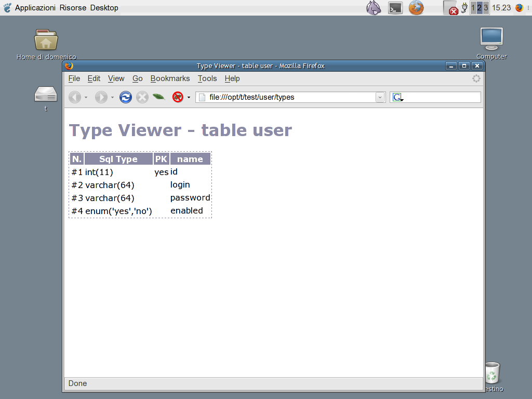
Task: Click the Reload page button
Action: (126, 97)
